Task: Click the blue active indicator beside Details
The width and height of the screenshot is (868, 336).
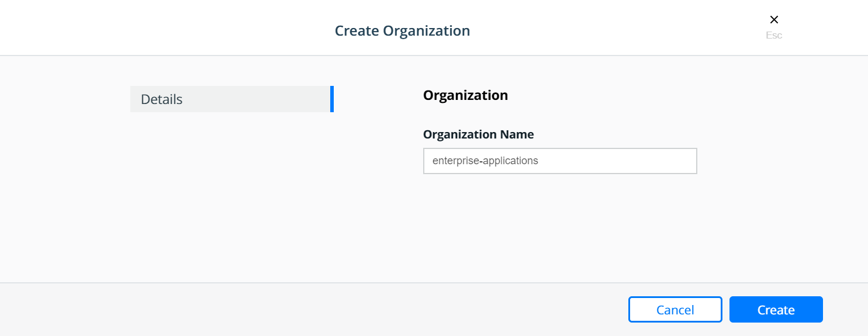Action: point(332,99)
